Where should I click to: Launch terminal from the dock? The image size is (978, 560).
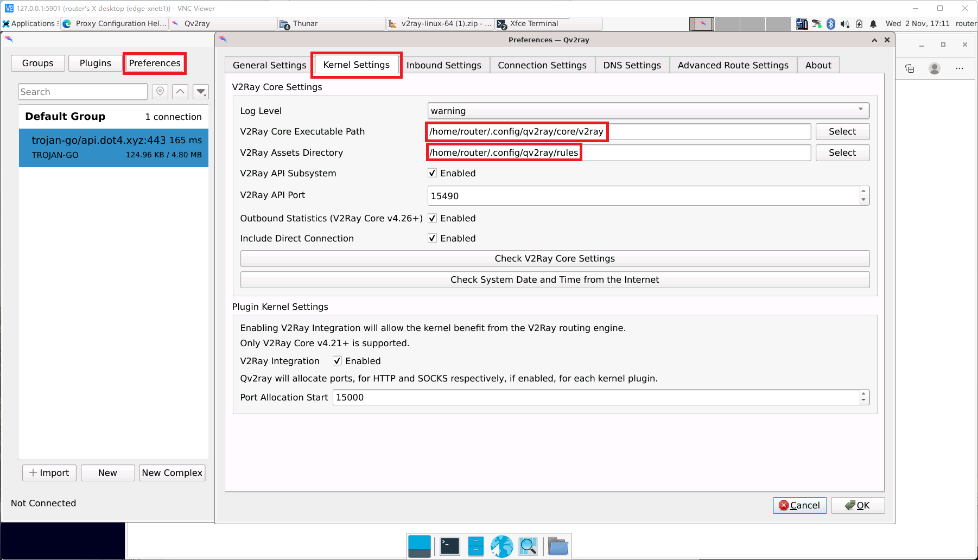tap(450, 546)
